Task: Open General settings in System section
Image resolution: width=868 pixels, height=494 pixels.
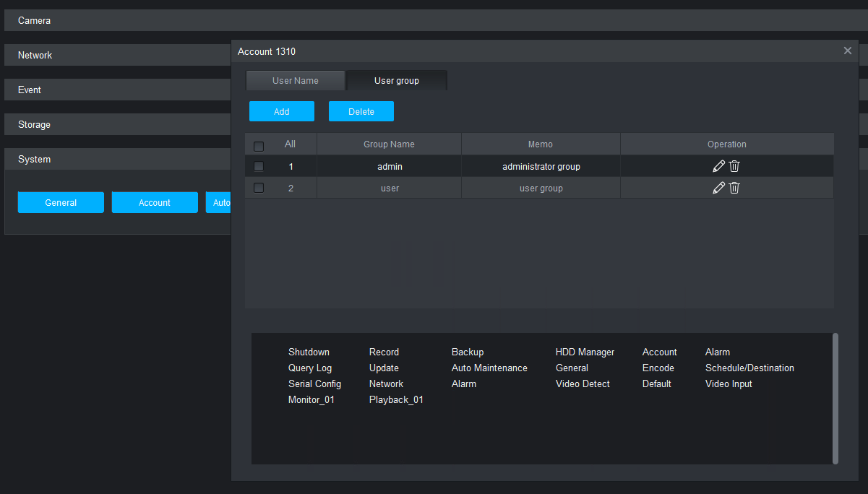Action: pyautogui.click(x=61, y=202)
